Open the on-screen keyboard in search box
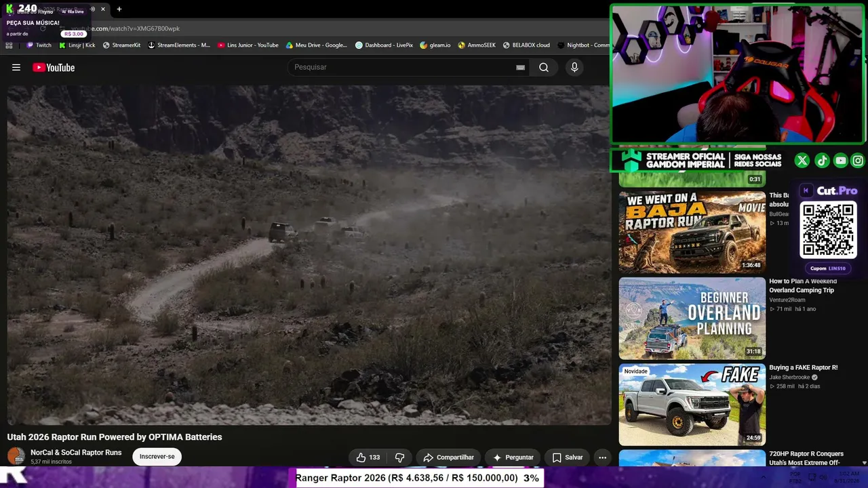868x488 pixels. (520, 67)
